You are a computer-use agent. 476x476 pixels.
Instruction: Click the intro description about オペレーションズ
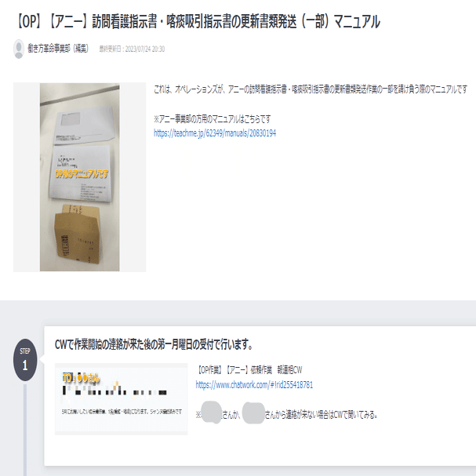pos(311,89)
